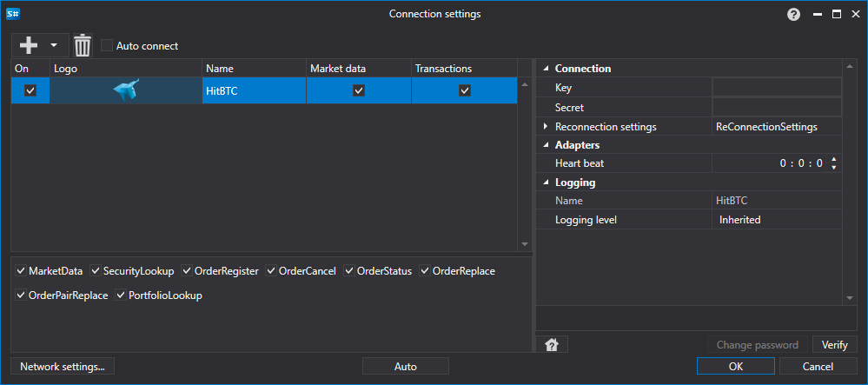Screen dimensions: 868x385
Task: Open the Logging level Inherited dropdown
Action: click(777, 220)
